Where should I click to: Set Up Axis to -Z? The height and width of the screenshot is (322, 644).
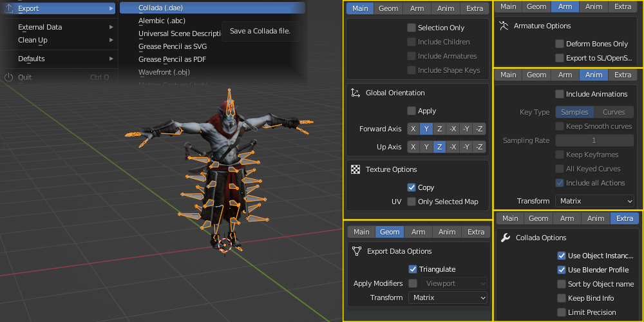[479, 147]
